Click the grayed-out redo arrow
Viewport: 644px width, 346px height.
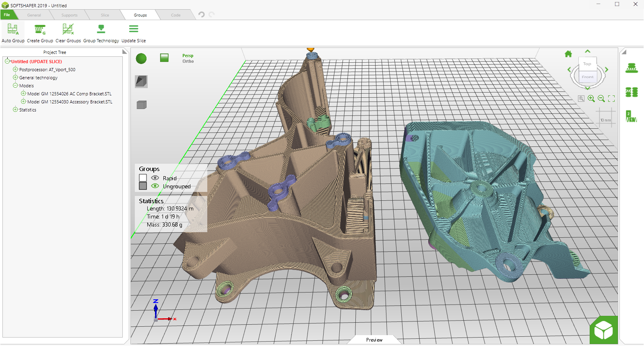212,14
